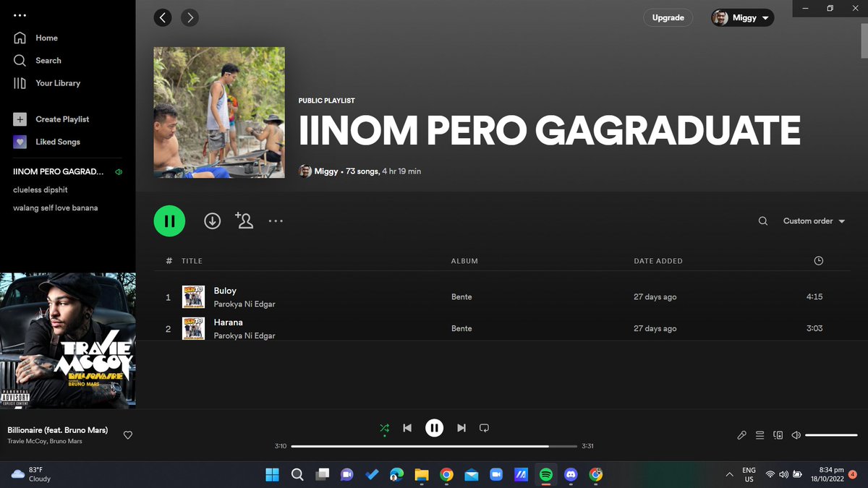
Task: Open the Windows Start menu
Action: pyautogui.click(x=272, y=475)
